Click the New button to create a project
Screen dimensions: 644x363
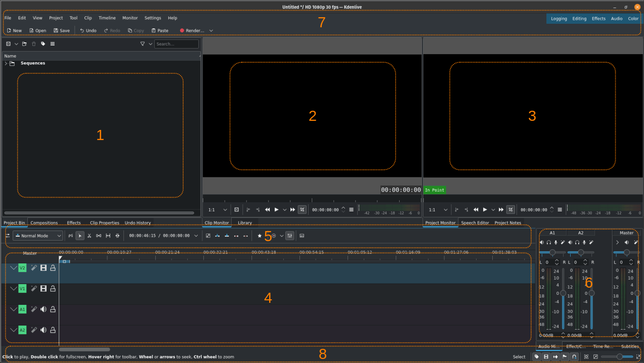coord(14,30)
